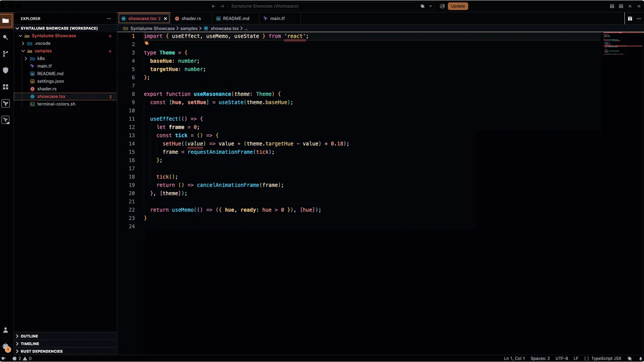Expand the Outline section

tap(65, 336)
